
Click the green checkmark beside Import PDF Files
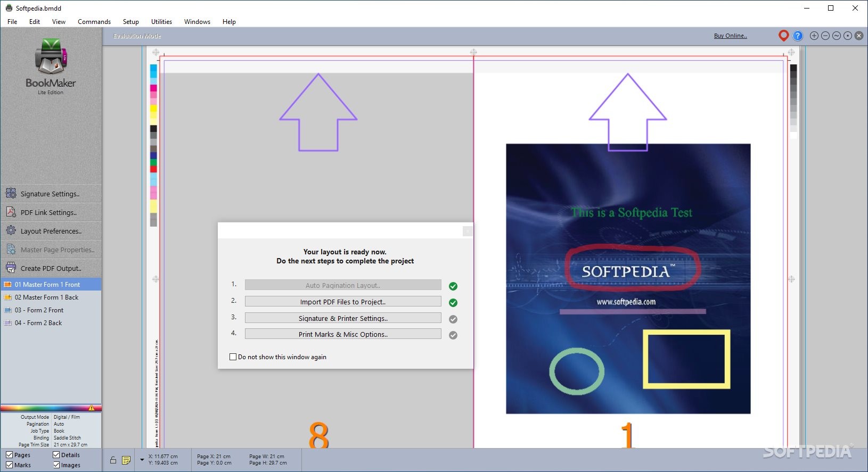(x=453, y=303)
